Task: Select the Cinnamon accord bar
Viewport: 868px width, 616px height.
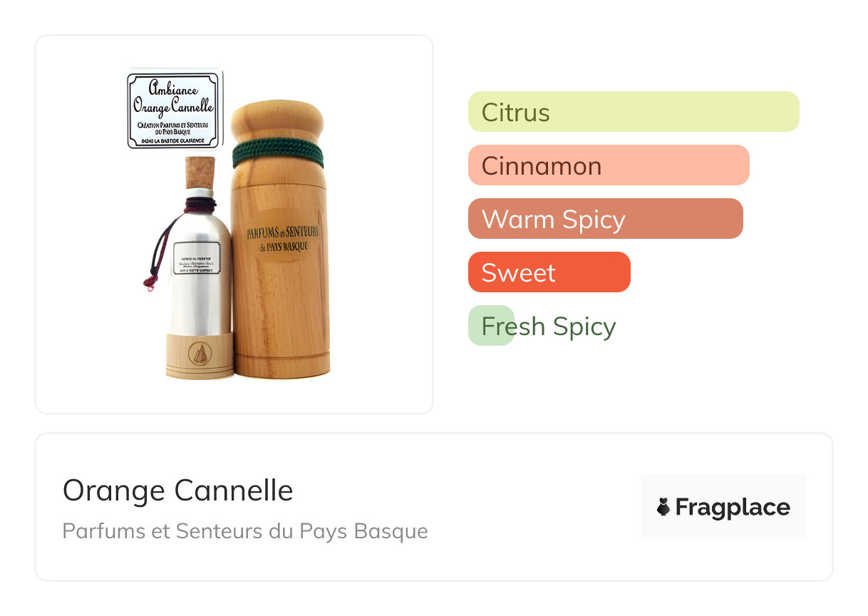Action: pos(608,165)
